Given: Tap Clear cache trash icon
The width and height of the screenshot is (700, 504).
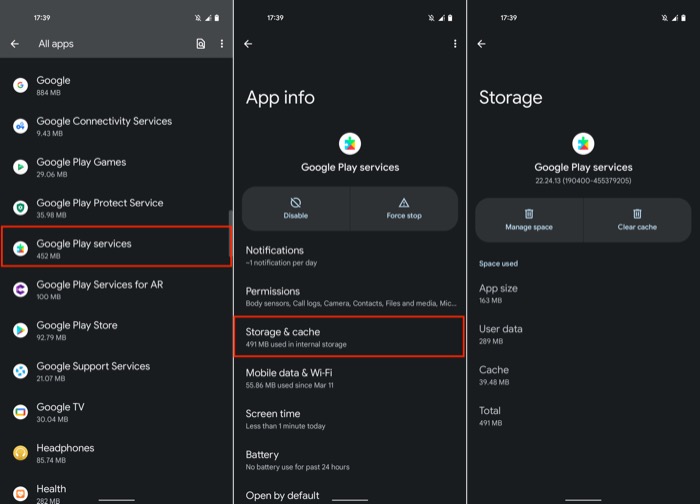Looking at the screenshot, I should (637, 214).
